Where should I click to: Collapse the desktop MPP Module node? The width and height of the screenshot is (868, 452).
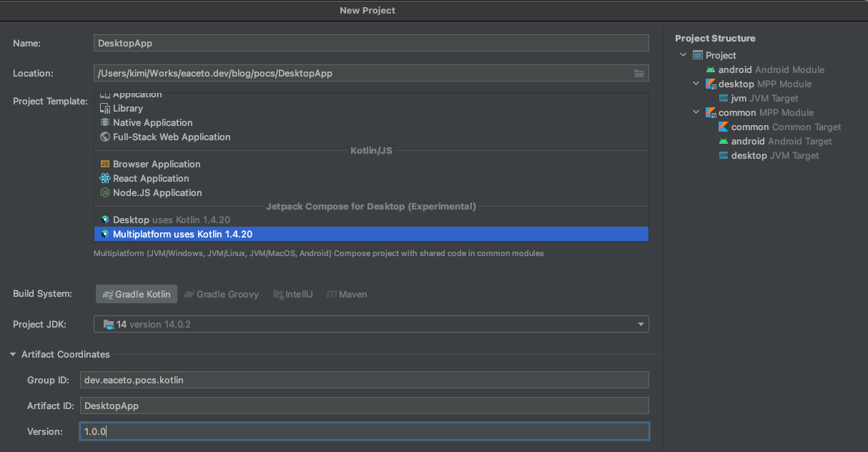click(697, 84)
